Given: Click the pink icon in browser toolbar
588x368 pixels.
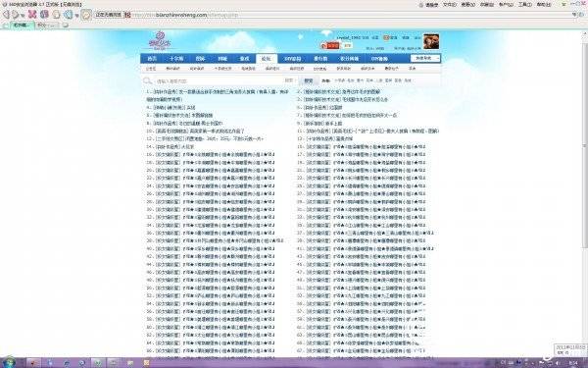Looking at the screenshot, I should tap(32, 15).
